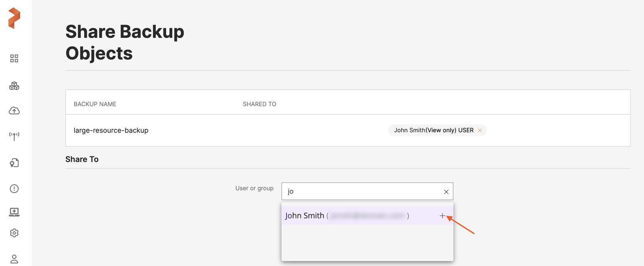Click the antenna broadcast sidebar icon
This screenshot has height=266, width=644.
(x=14, y=136)
